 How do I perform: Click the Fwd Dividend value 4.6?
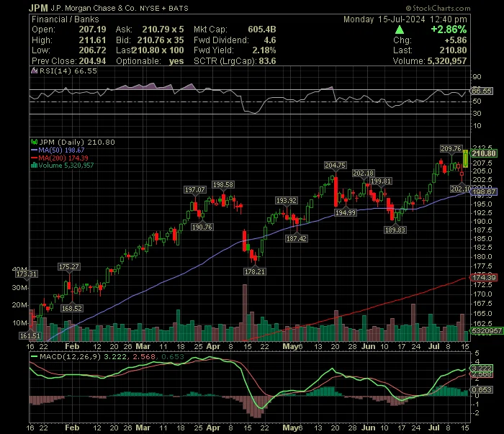(x=270, y=40)
